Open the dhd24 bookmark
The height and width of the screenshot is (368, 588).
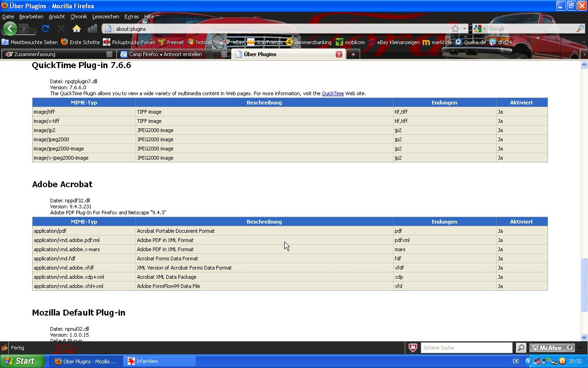(500, 42)
